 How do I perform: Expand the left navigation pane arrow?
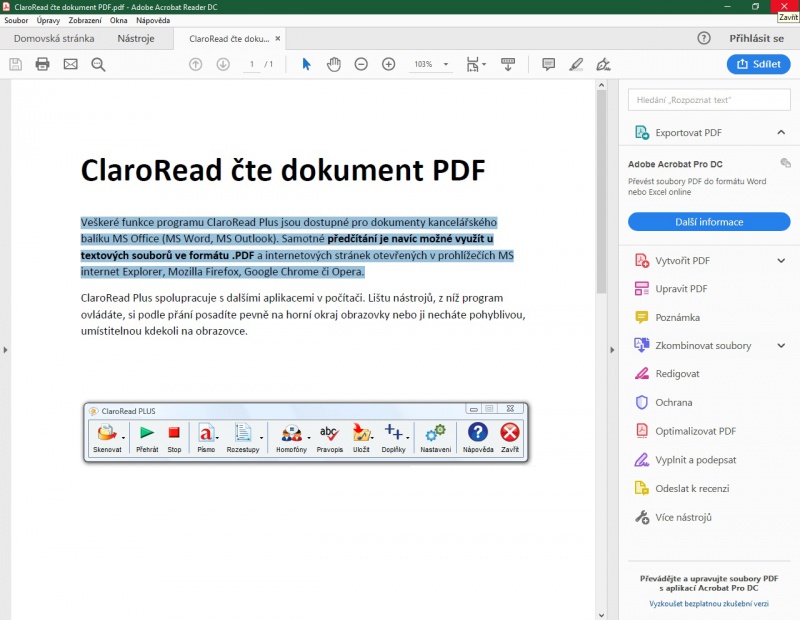pos(5,350)
